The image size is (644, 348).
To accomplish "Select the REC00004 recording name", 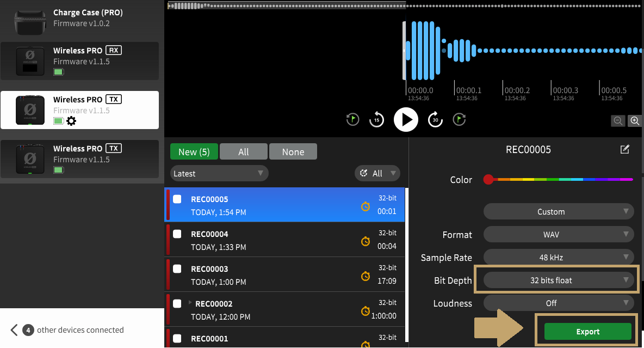I will coord(209,234).
